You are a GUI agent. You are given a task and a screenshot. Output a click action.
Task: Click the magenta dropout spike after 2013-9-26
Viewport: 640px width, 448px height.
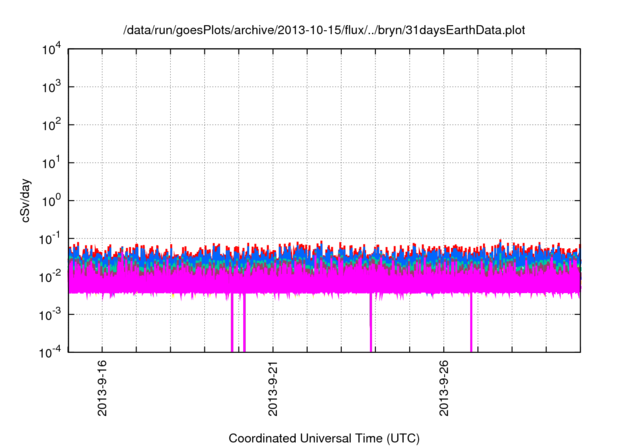coord(471,322)
